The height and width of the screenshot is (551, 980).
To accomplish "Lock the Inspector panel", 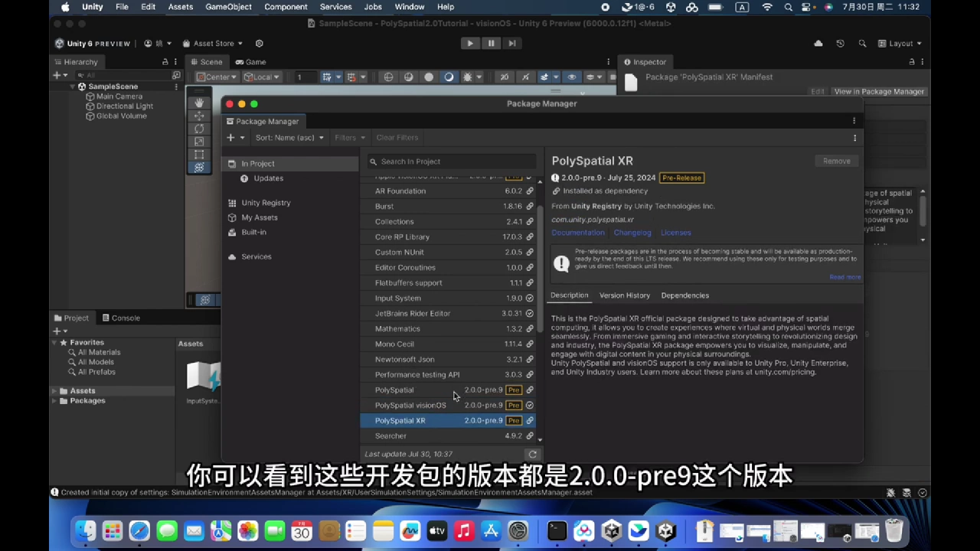I will 911,62.
